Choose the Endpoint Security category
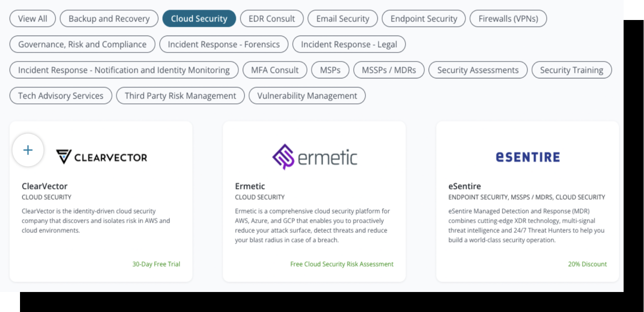The height and width of the screenshot is (312, 644). point(423,18)
